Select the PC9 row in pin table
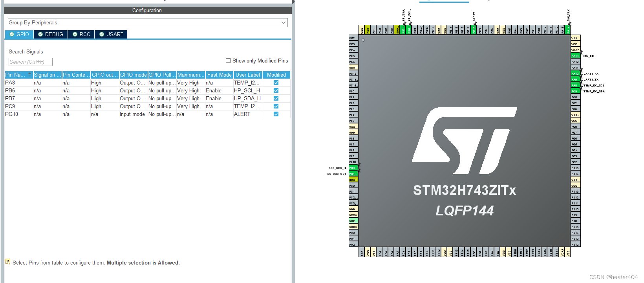644x283 pixels. (x=147, y=106)
